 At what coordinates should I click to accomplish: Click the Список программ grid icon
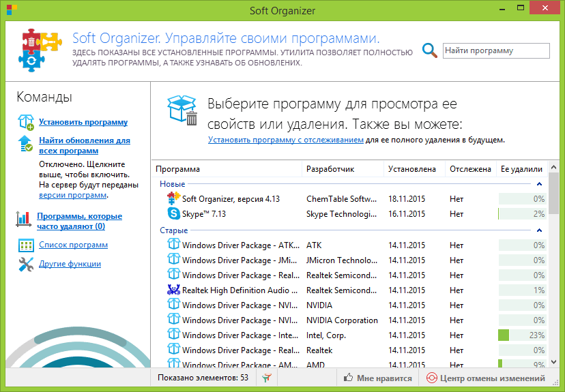click(x=26, y=245)
